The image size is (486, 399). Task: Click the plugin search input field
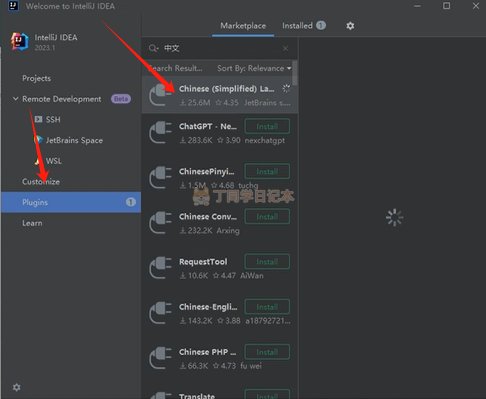click(220, 48)
